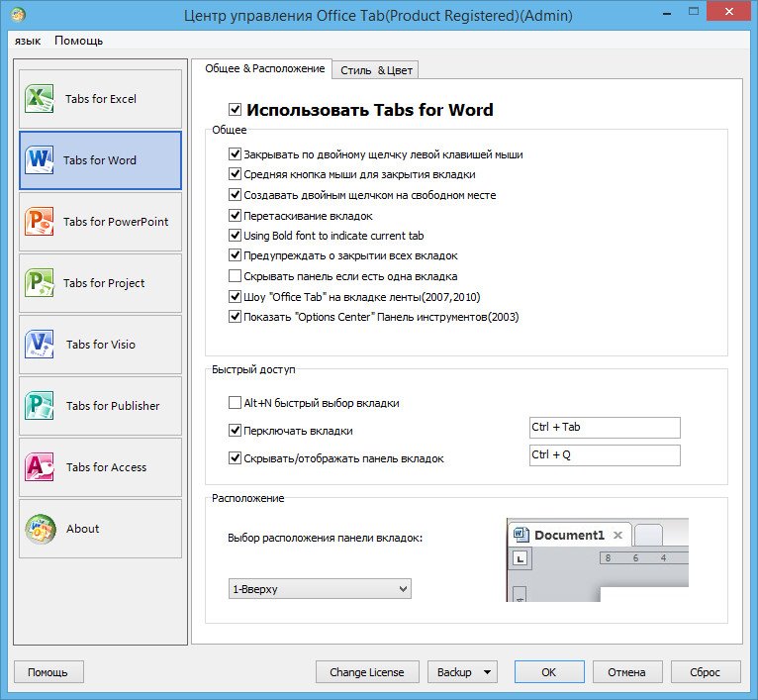Click the Ctrl + Q shortcut field
The height and width of the screenshot is (700, 758).
[605, 455]
